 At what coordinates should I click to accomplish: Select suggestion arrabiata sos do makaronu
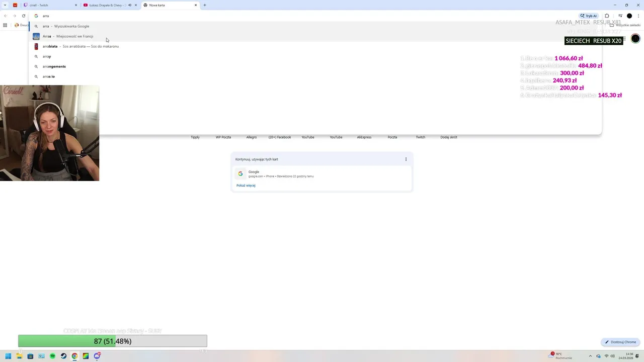tap(315, 46)
